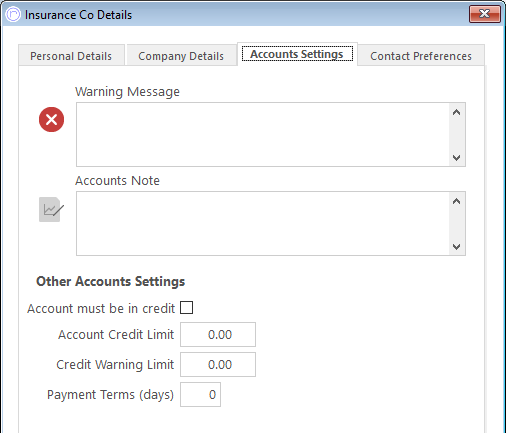The height and width of the screenshot is (433, 506).
Task: Switch to Company Details tab
Action: (181, 56)
